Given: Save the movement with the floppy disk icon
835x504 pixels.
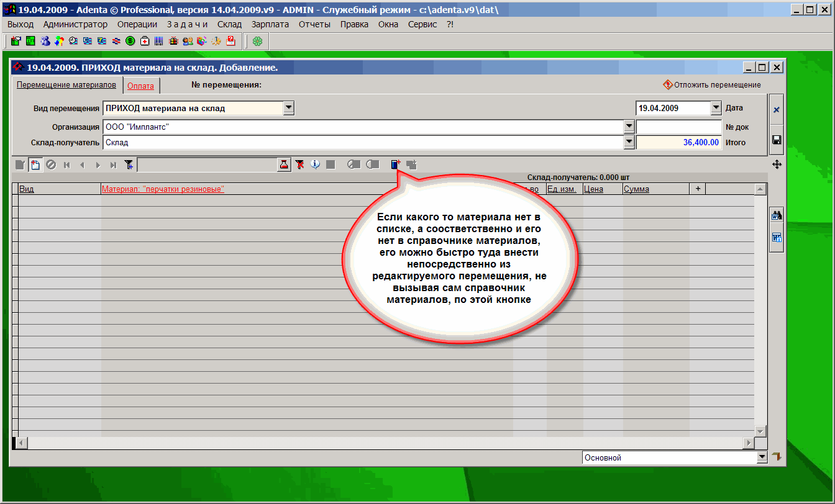Looking at the screenshot, I should click(777, 140).
